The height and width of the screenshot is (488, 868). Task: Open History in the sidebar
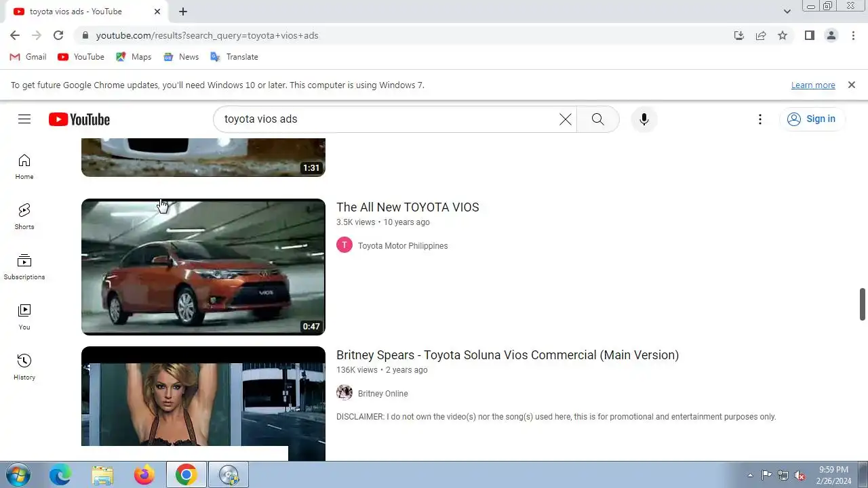point(24,367)
